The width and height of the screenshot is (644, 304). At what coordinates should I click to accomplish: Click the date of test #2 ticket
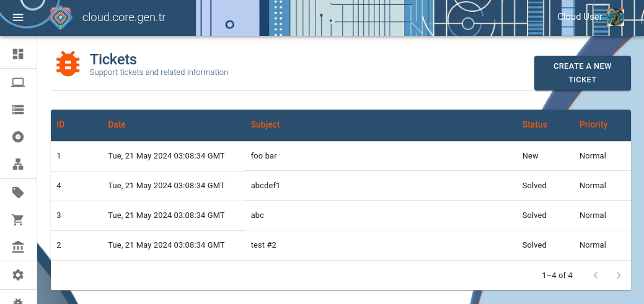click(x=166, y=245)
